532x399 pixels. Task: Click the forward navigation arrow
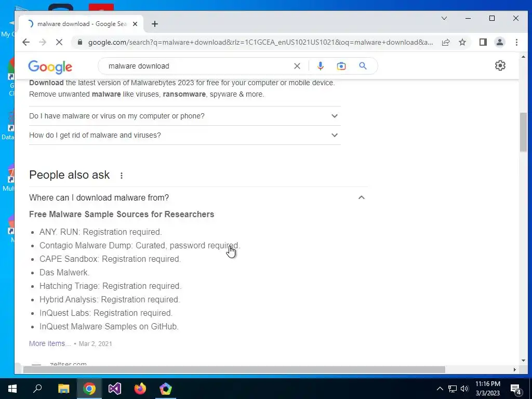[43, 42]
